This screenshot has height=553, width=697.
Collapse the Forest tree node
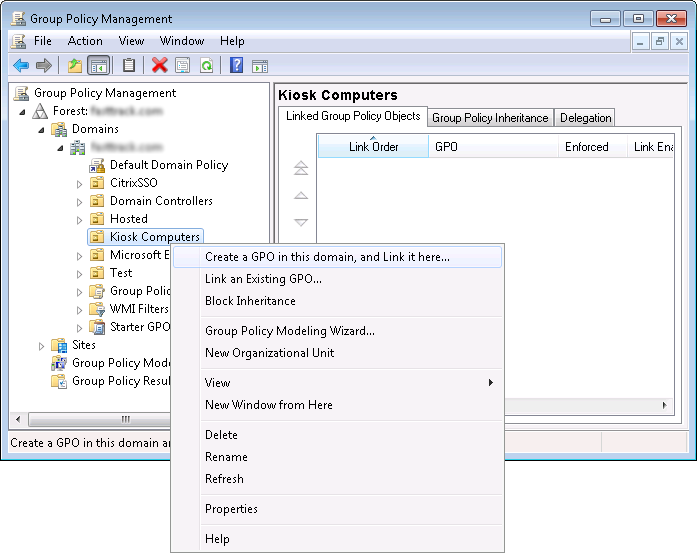(x=22, y=112)
